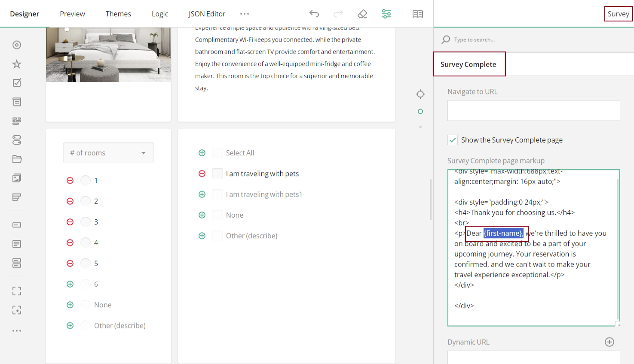Click the Undo icon in the toolbar
The image size is (634, 364).
314,14
